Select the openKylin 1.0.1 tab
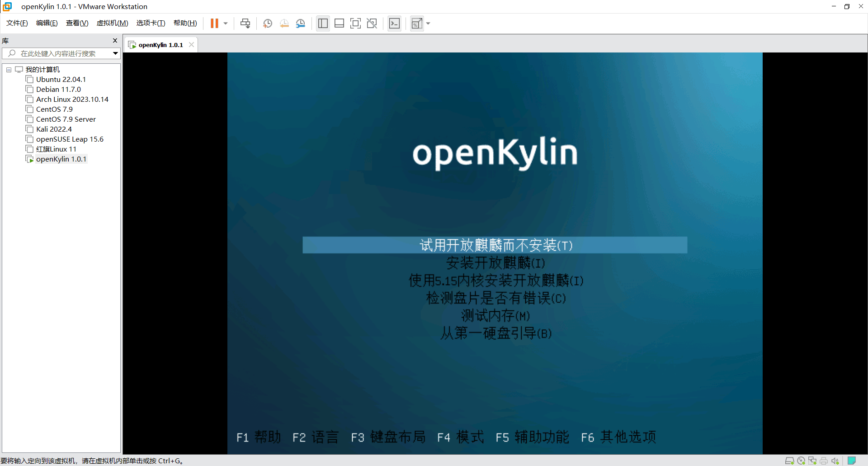The width and height of the screenshot is (868, 466). pyautogui.click(x=160, y=45)
